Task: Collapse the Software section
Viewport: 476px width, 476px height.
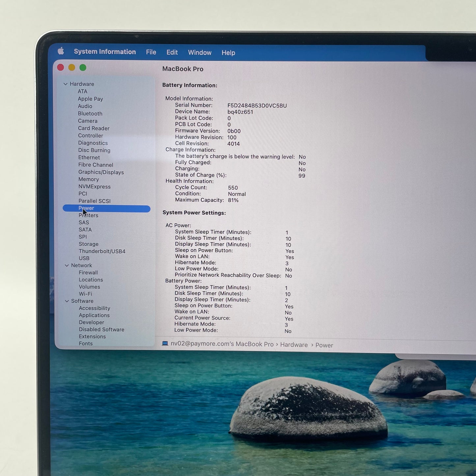Action: (x=67, y=301)
